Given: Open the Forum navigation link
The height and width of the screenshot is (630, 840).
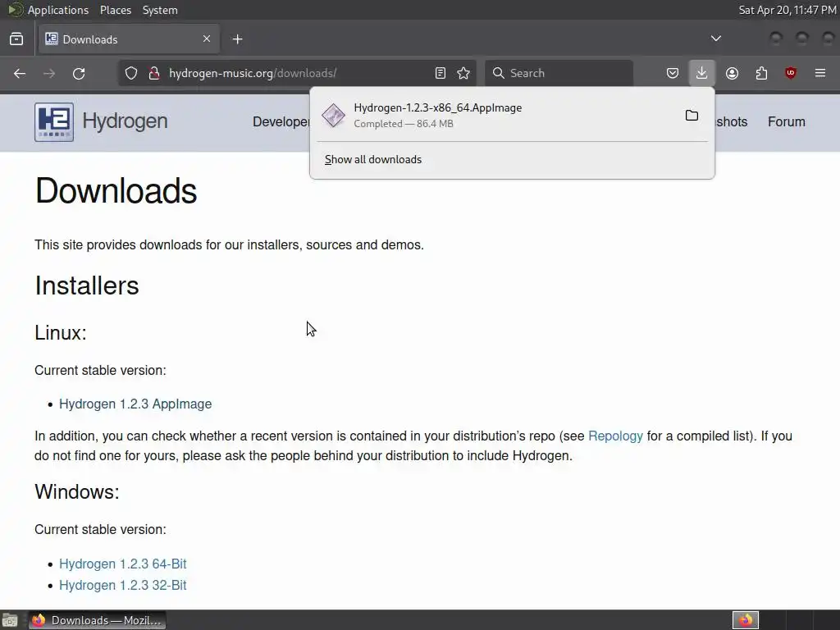Looking at the screenshot, I should 786,121.
